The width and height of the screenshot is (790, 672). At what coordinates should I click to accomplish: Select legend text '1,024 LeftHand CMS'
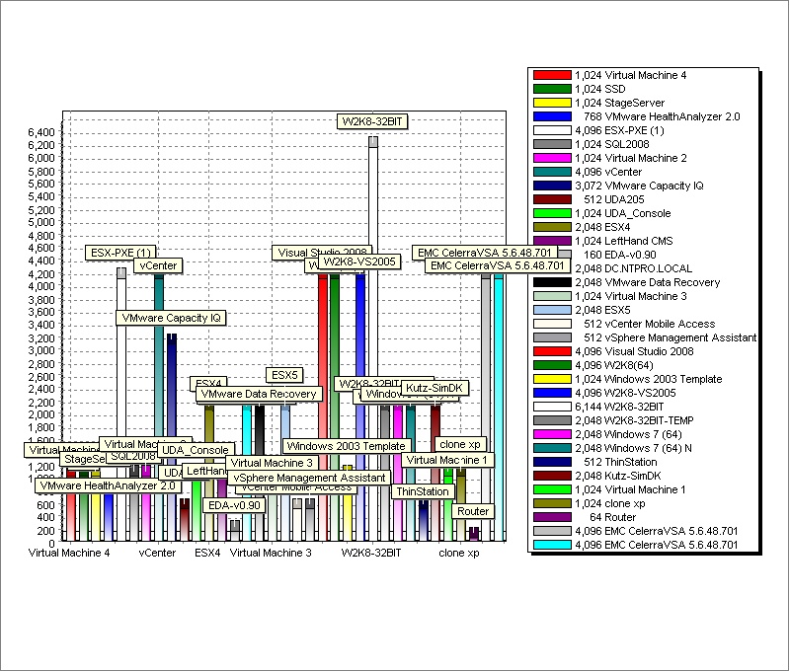pos(624,241)
